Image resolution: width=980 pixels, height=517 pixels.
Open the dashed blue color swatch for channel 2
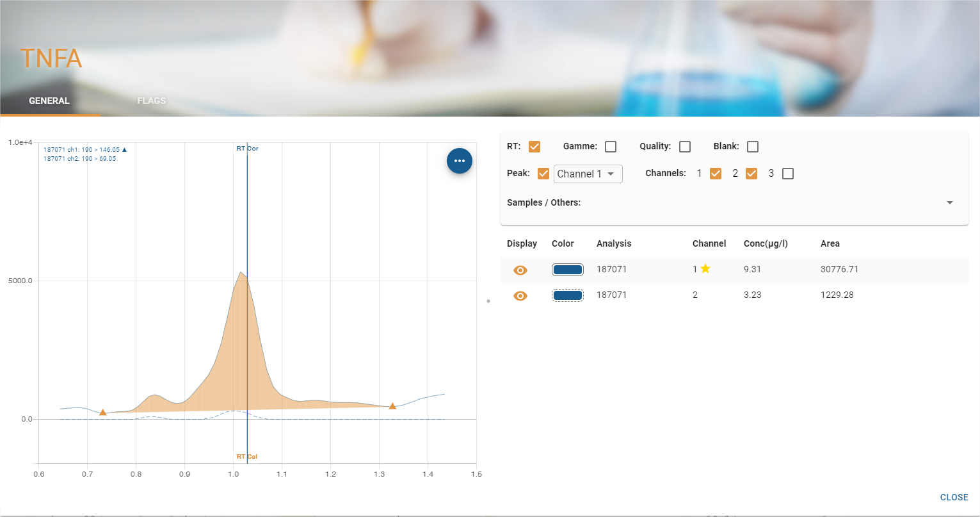(x=567, y=295)
